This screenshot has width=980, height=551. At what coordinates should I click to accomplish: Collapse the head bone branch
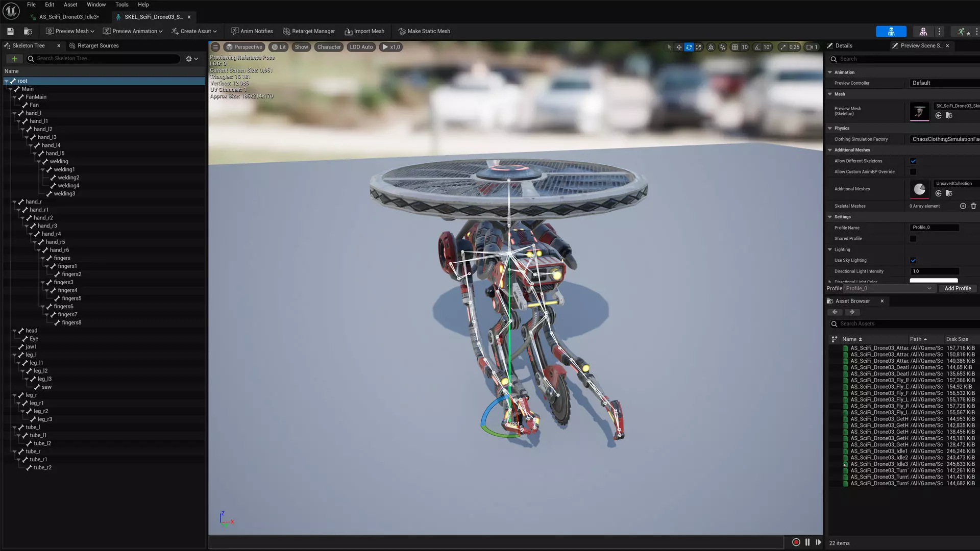15,331
